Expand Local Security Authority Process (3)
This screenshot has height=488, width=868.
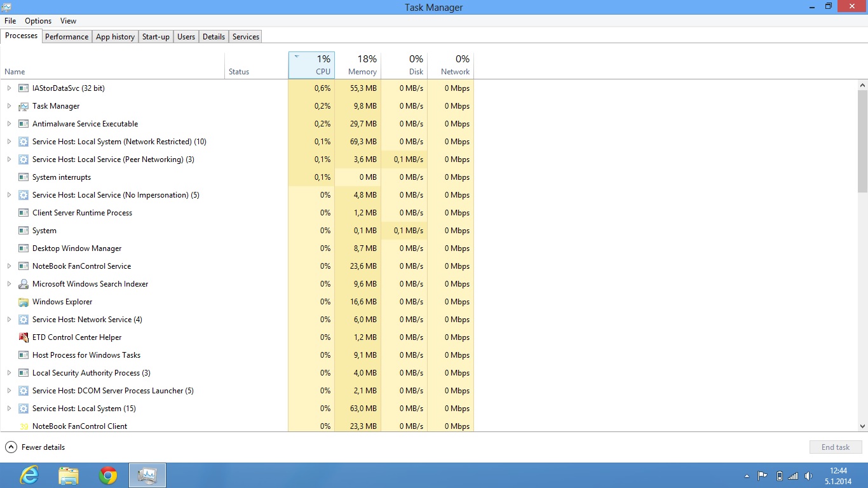click(9, 373)
